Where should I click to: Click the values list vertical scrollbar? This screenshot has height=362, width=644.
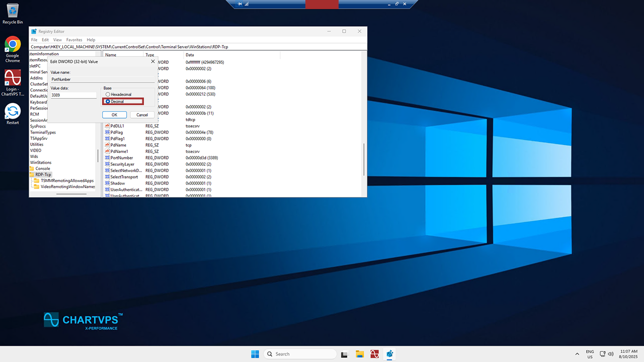pyautogui.click(x=364, y=158)
